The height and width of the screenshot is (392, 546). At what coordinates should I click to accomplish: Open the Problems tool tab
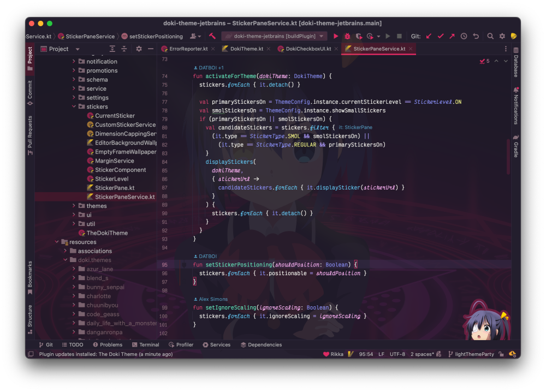point(108,345)
